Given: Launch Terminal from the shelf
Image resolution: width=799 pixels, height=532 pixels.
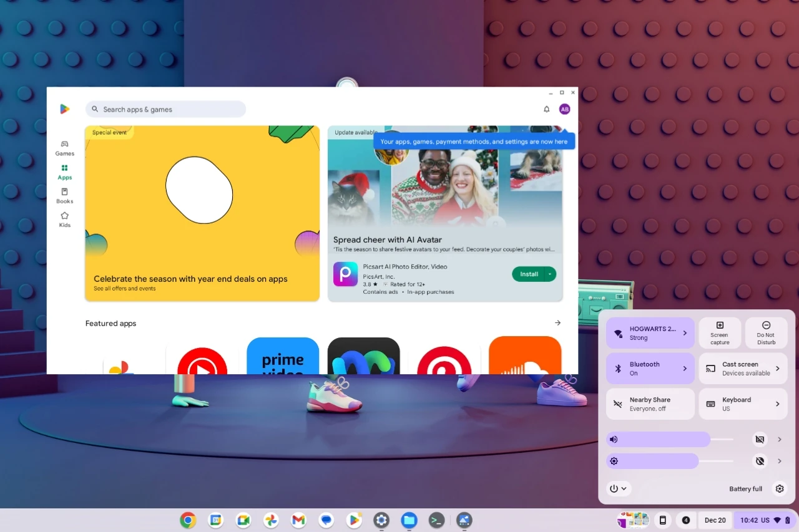Looking at the screenshot, I should point(436,520).
